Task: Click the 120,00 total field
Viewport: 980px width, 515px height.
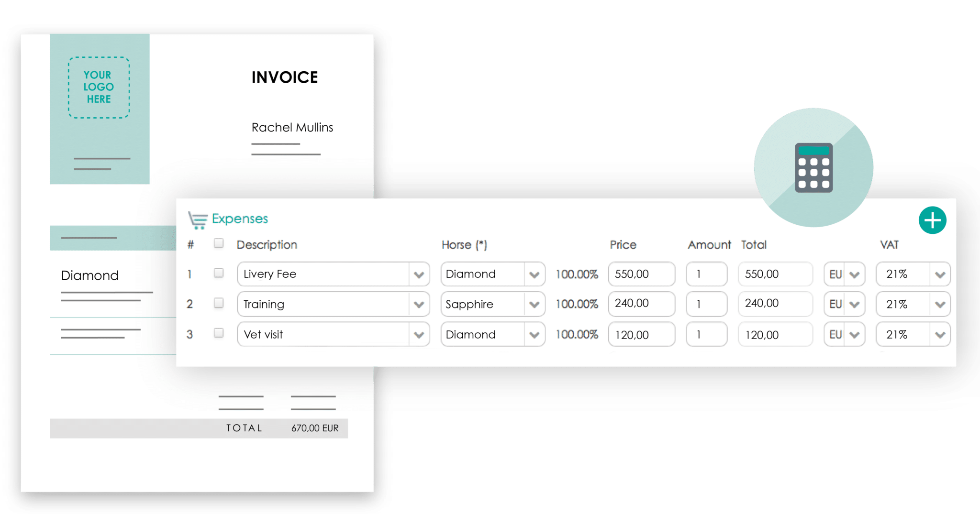Action: [x=775, y=334]
